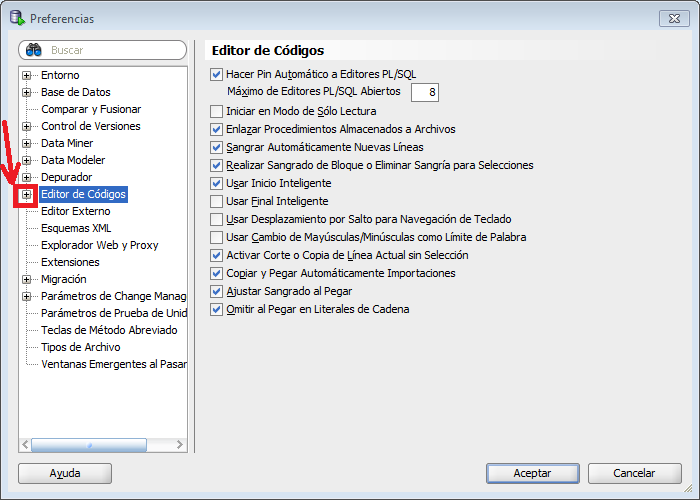Expand the Data Modeler node
700x500 pixels.
27,161
